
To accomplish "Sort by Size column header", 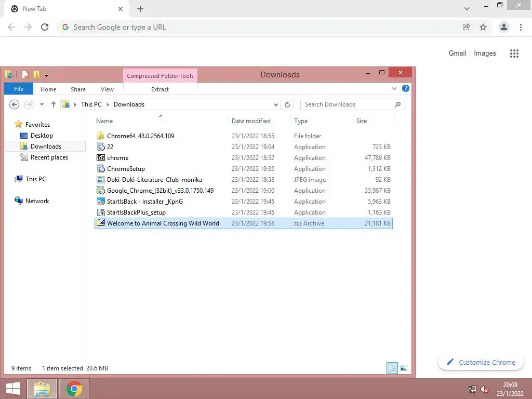I will [x=374, y=121].
